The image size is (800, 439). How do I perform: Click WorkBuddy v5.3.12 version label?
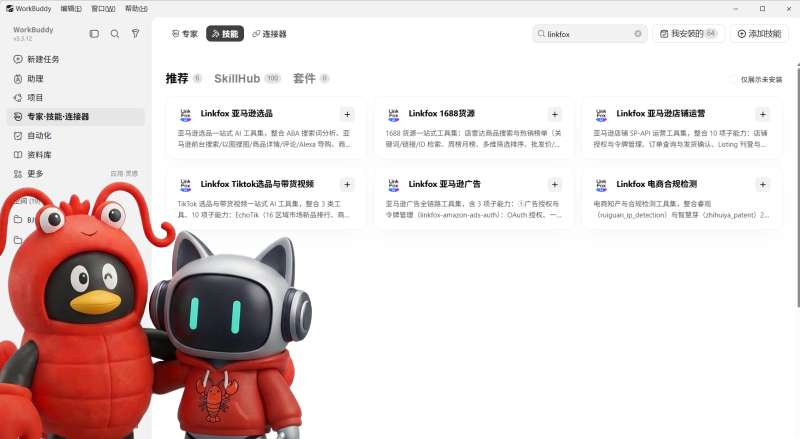(33, 34)
